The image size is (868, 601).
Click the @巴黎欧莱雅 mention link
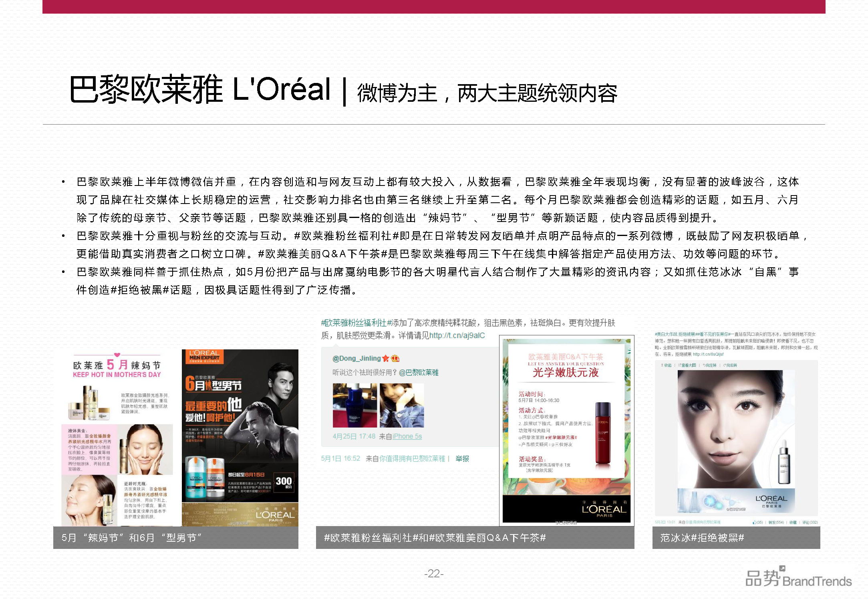[419, 373]
